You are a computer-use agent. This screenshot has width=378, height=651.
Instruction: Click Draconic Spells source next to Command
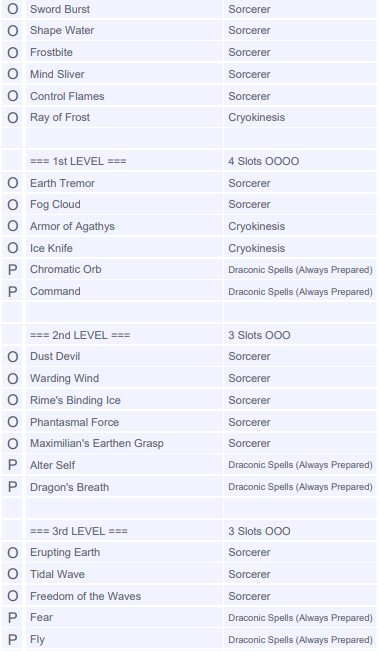[x=300, y=291]
